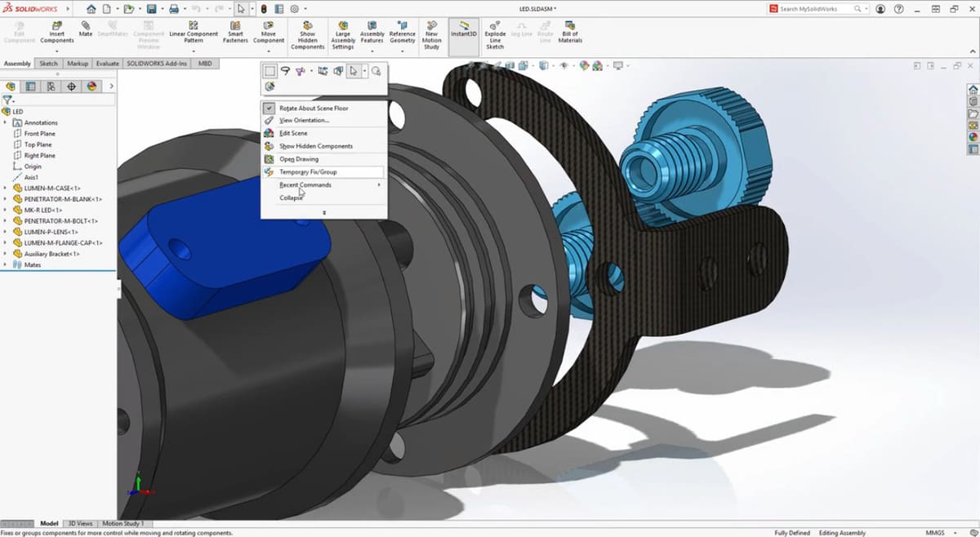Open the Assembly Features dropdown arrow
Image resolution: width=980 pixels, height=537 pixels.
pyautogui.click(x=372, y=51)
